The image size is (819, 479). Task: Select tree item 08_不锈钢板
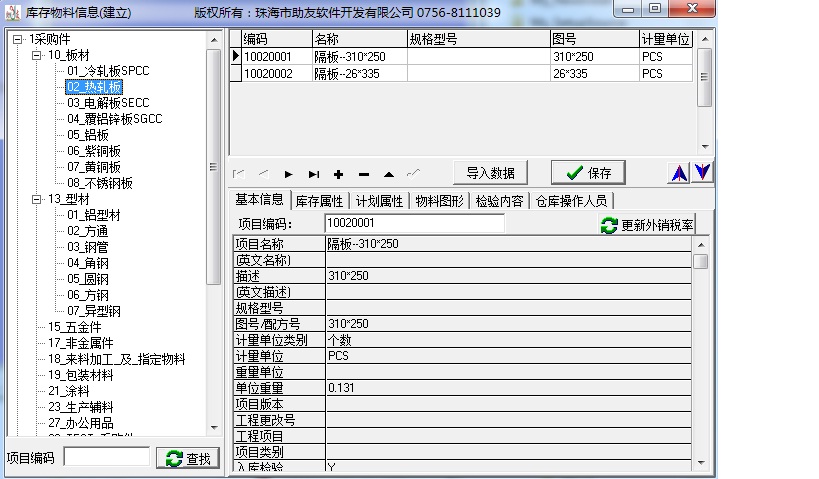pos(100,183)
